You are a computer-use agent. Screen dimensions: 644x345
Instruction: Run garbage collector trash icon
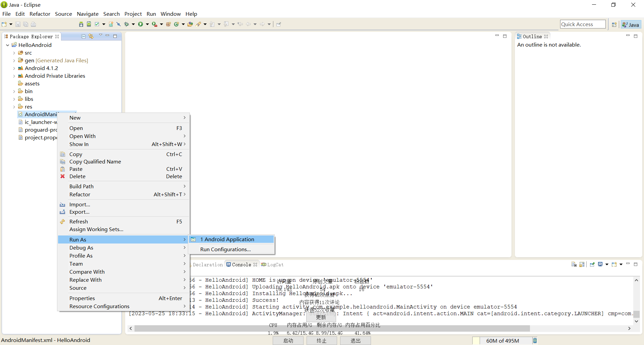535,341
